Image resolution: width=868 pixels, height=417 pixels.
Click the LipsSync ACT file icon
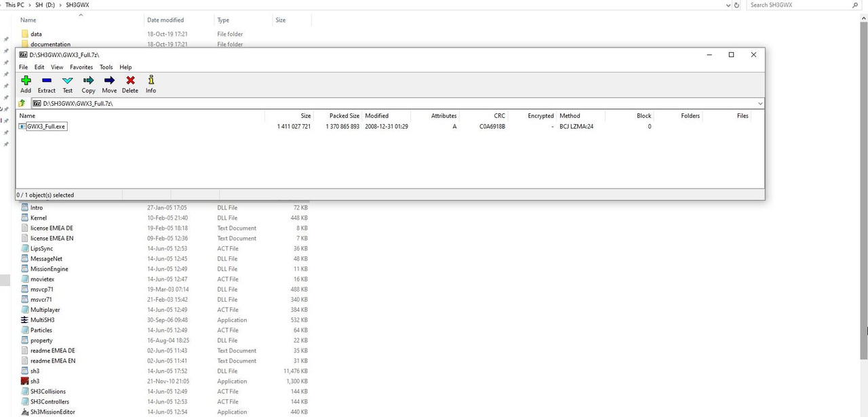[24, 248]
